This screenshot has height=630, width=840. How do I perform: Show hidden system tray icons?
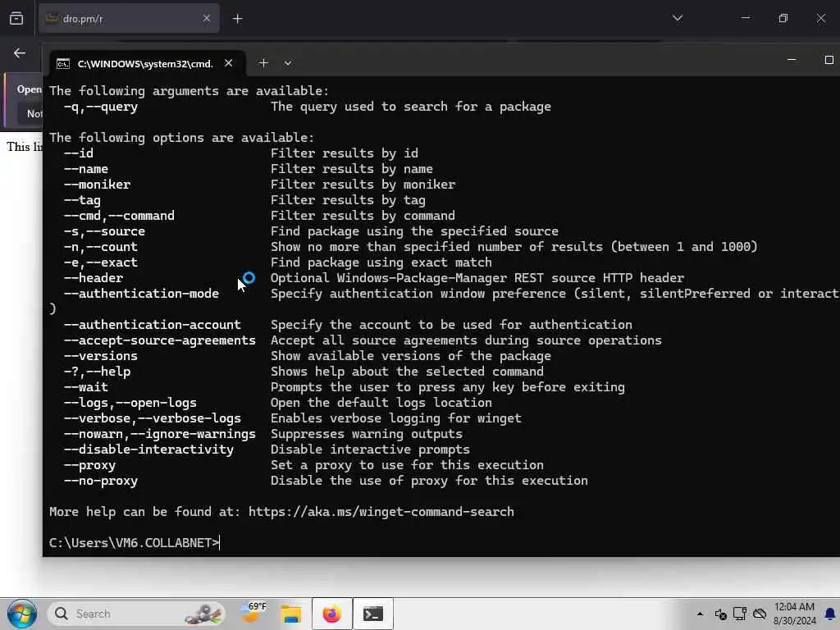pyautogui.click(x=700, y=614)
